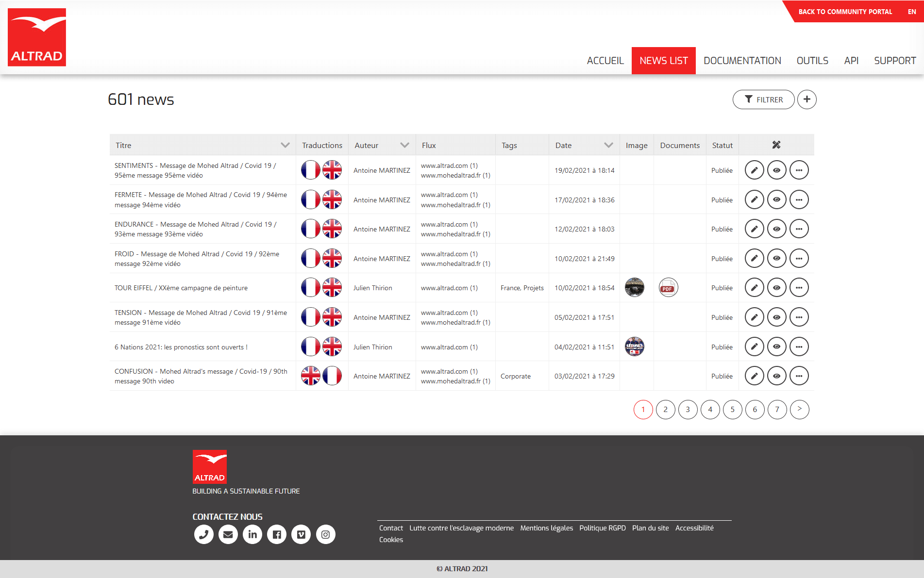Switch language with EN link
924x578 pixels.
tap(911, 12)
